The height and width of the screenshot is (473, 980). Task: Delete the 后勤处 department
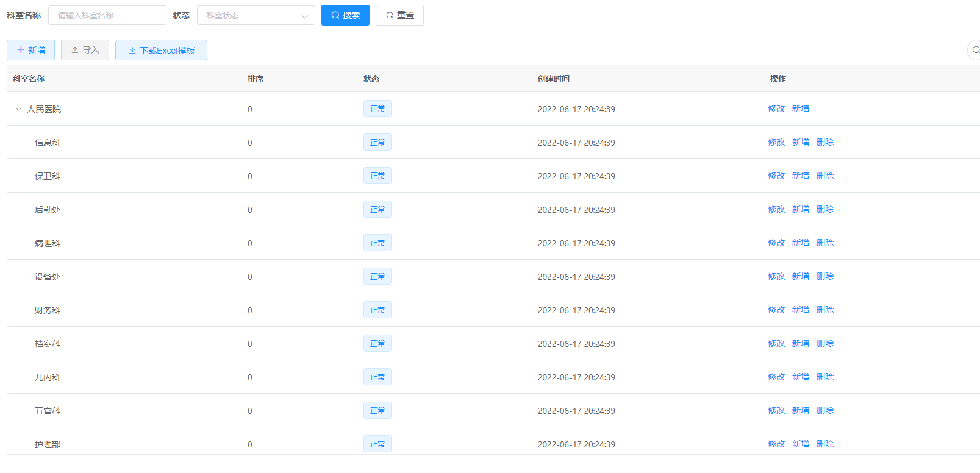click(x=825, y=209)
